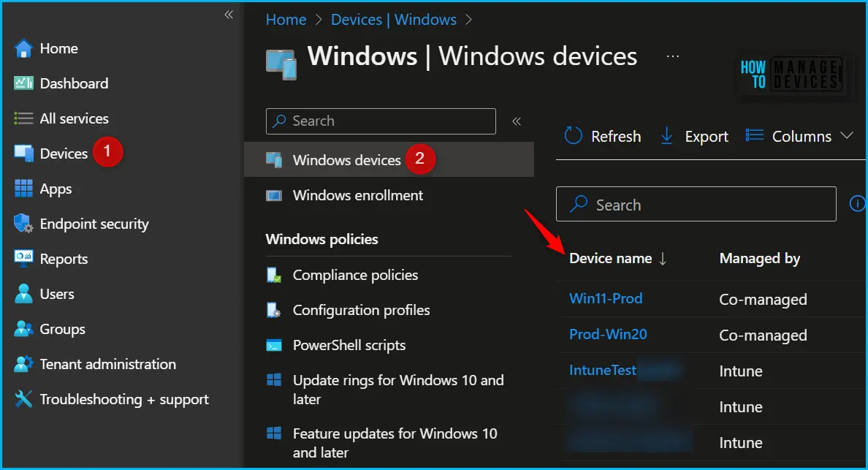Go to Devices | Windows breadcrumb
This screenshot has width=868, height=470.
point(394,20)
